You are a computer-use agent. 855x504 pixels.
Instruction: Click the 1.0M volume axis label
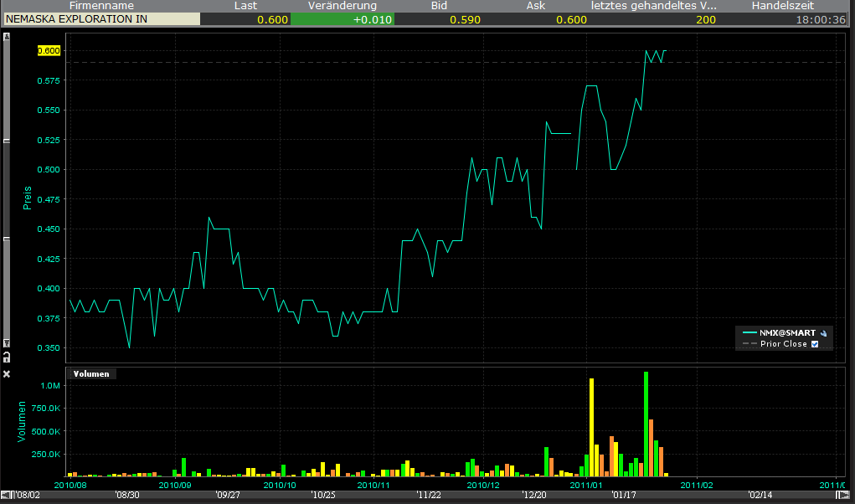pyautogui.click(x=50, y=385)
